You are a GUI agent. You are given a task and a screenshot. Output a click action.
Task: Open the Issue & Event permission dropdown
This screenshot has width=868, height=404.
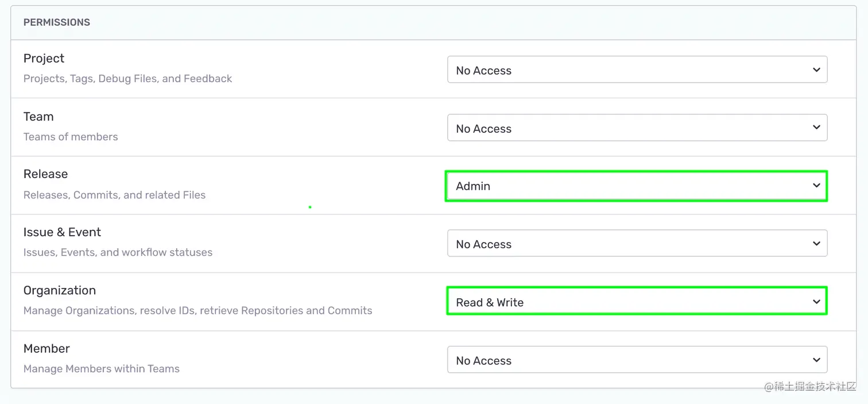click(x=637, y=244)
